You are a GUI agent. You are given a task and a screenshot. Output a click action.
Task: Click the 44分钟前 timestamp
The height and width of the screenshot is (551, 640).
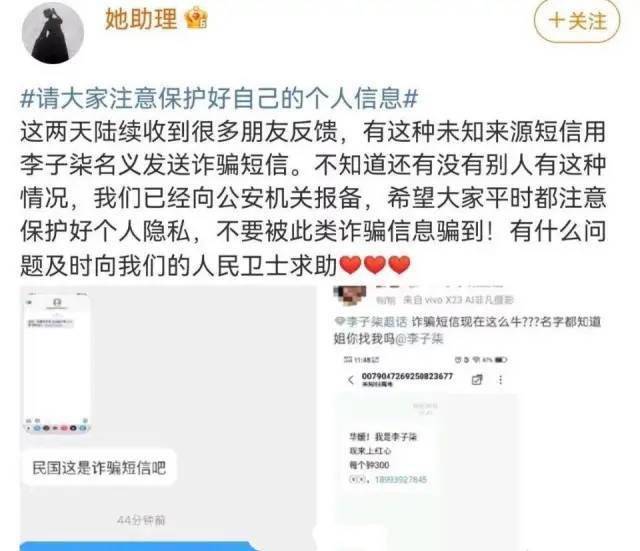141,520
